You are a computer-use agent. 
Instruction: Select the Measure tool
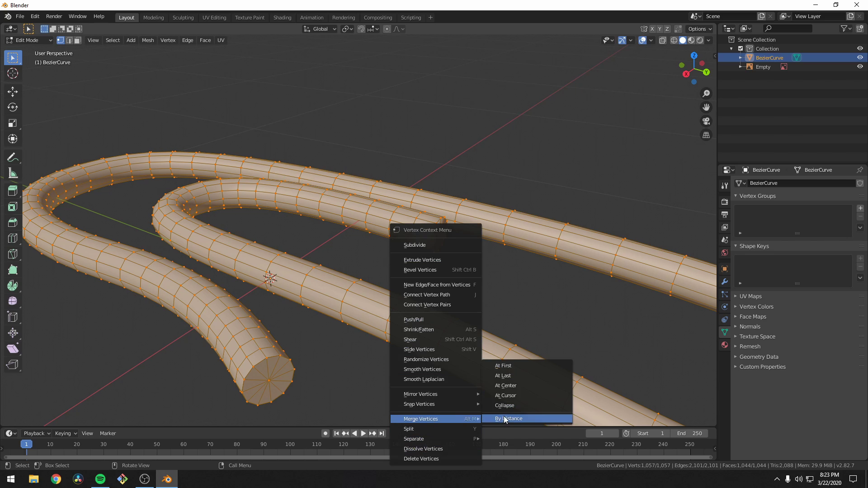[x=12, y=173]
